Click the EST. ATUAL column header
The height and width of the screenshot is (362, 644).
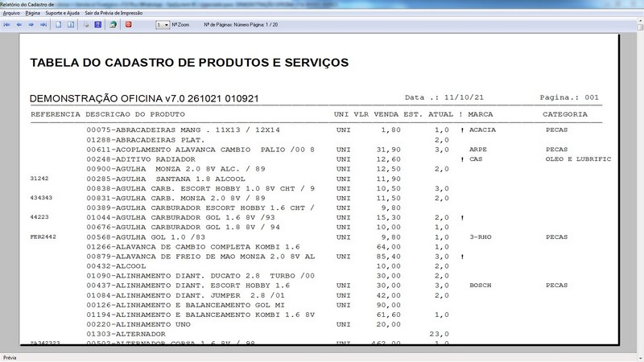click(428, 114)
